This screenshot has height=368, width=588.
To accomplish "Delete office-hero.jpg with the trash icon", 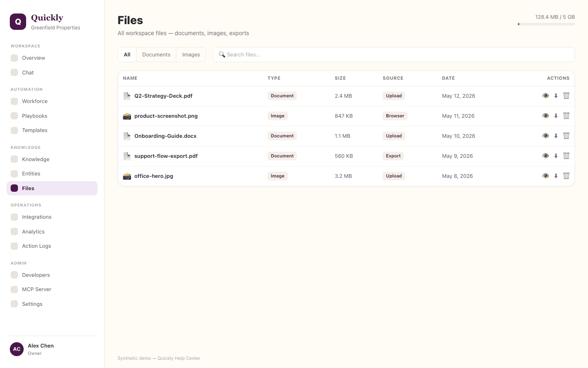I will coord(566,176).
